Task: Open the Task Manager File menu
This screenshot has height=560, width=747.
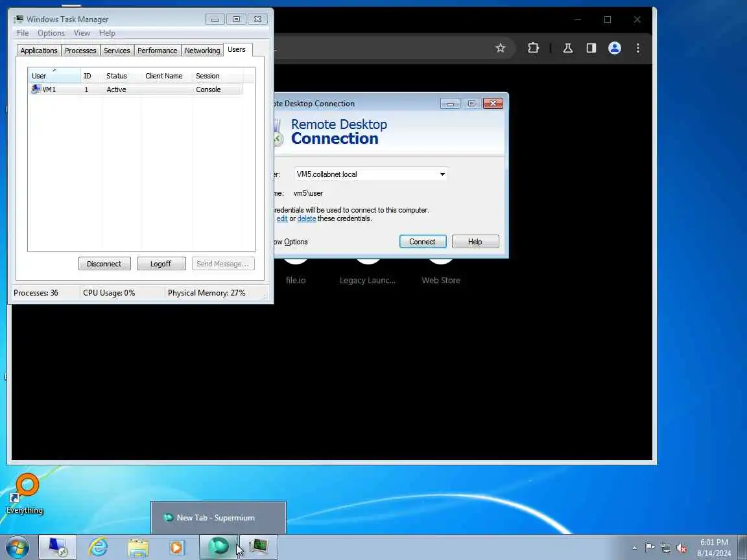Action: click(x=23, y=33)
